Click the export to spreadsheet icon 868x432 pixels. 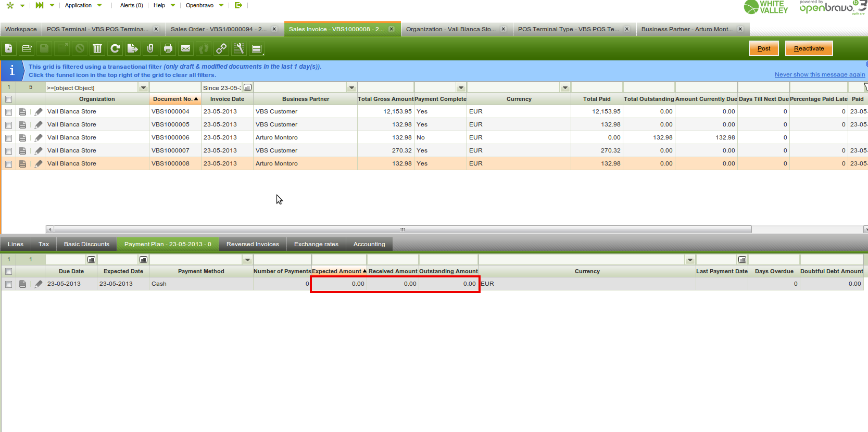pyautogui.click(x=133, y=48)
